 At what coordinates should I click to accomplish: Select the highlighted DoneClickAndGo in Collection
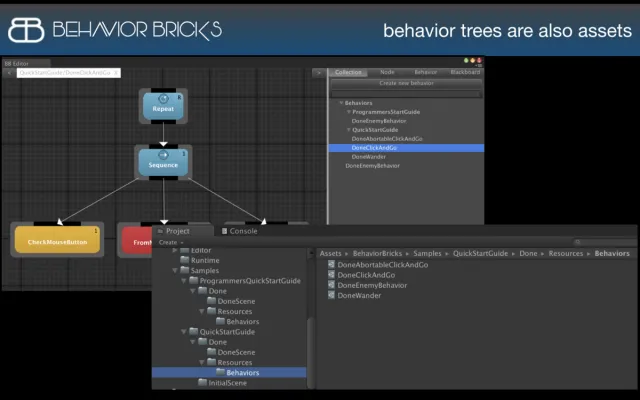click(x=407, y=148)
